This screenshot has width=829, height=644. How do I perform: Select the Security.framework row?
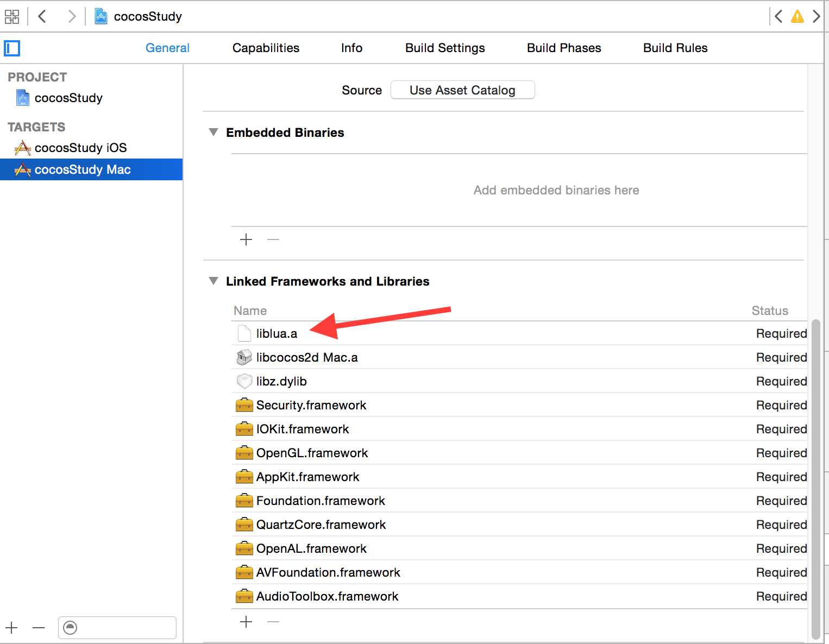click(519, 405)
